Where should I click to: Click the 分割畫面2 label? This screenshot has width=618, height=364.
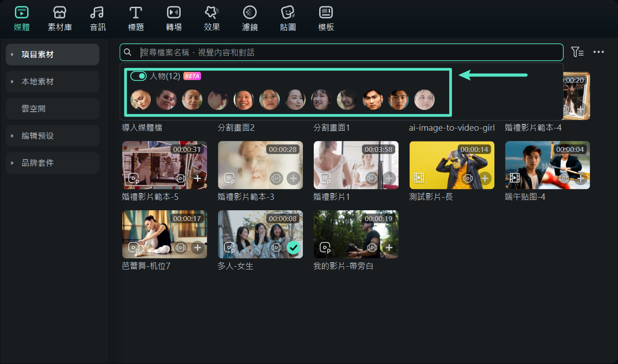(x=236, y=128)
